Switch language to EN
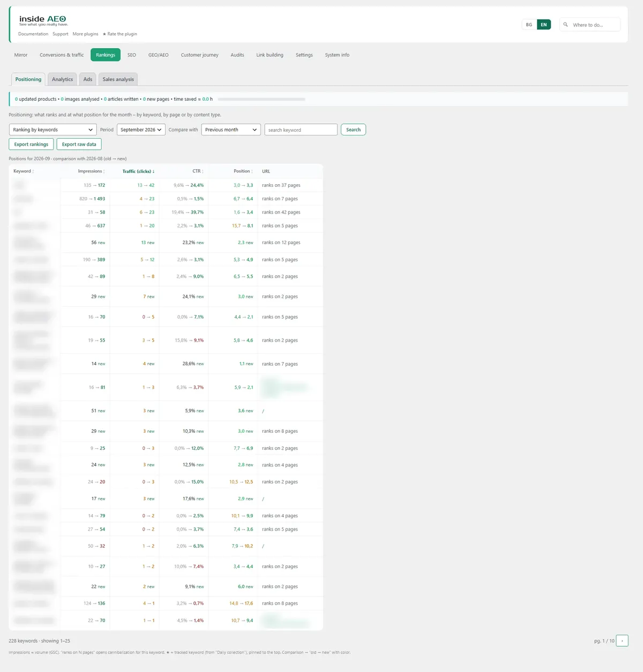643x672 pixels. (x=543, y=25)
